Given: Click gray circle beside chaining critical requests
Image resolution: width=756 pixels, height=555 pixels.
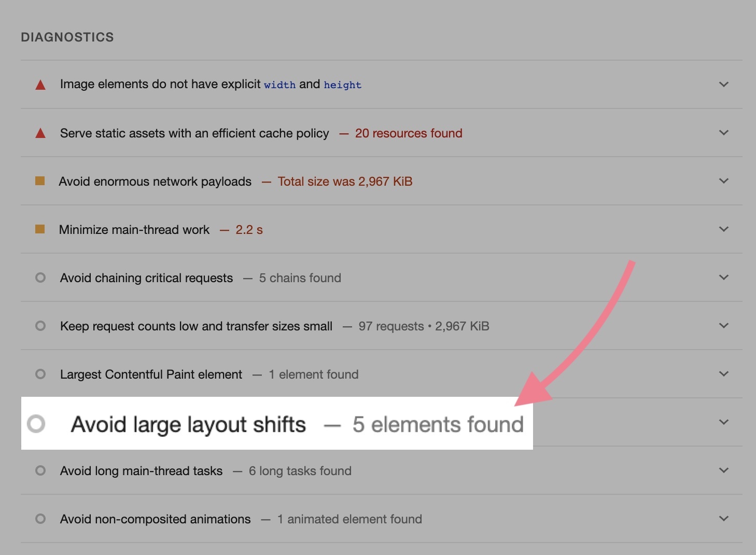Looking at the screenshot, I should click(40, 277).
